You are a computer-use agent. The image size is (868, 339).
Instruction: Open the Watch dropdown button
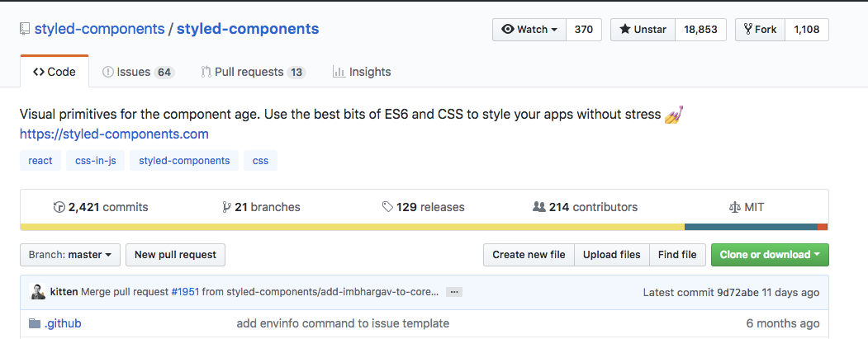[x=529, y=30]
